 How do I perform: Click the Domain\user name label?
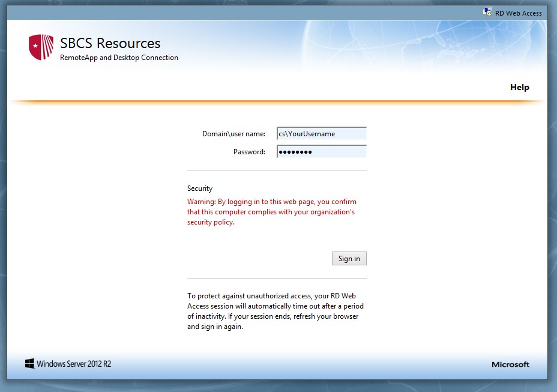coord(233,134)
